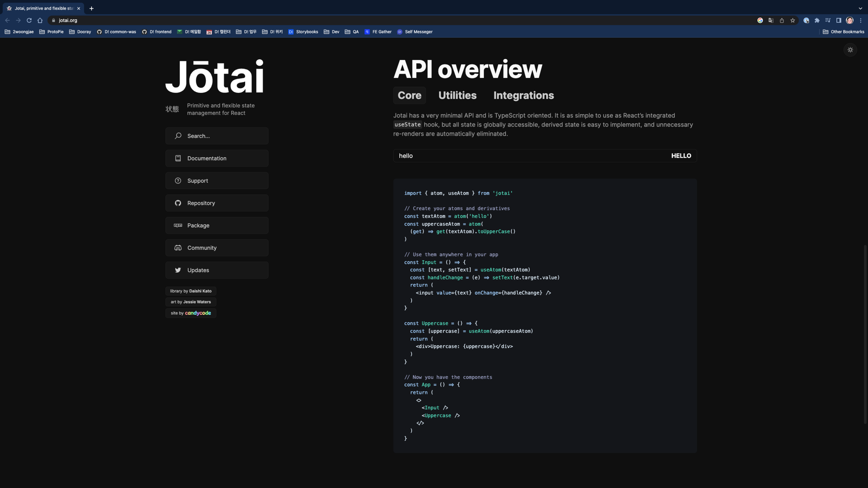Screen dimensions: 868x488
Task: Open the Chrome three-dot menu
Action: (861, 21)
